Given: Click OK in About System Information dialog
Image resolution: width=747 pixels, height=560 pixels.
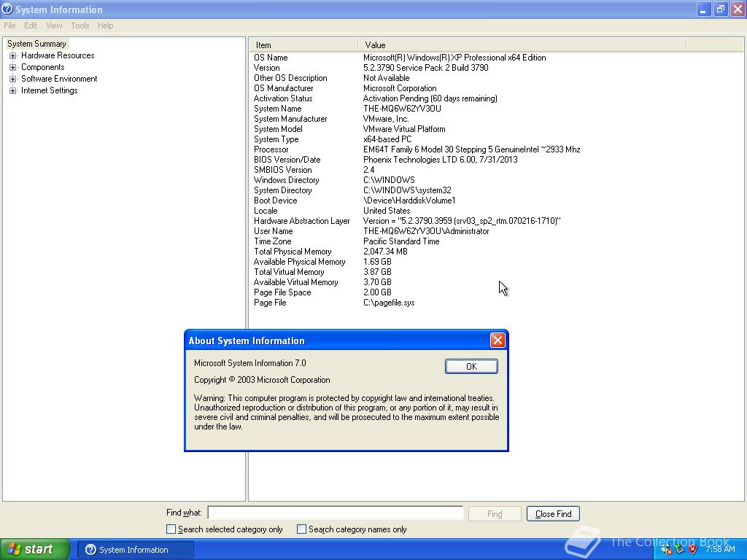Looking at the screenshot, I should pos(471,366).
